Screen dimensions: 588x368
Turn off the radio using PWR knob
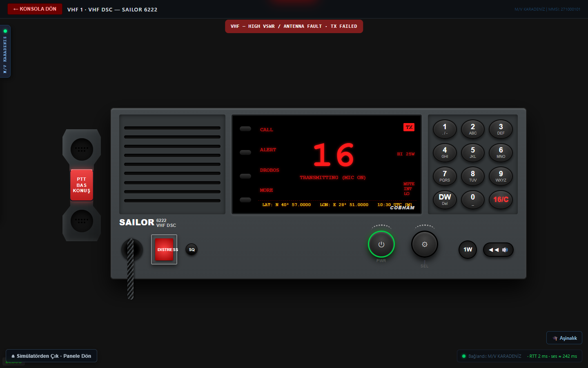tap(381, 245)
